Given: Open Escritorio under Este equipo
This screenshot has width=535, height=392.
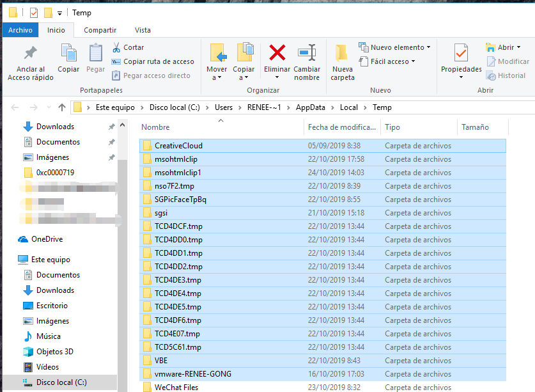Looking at the screenshot, I should pos(52,306).
